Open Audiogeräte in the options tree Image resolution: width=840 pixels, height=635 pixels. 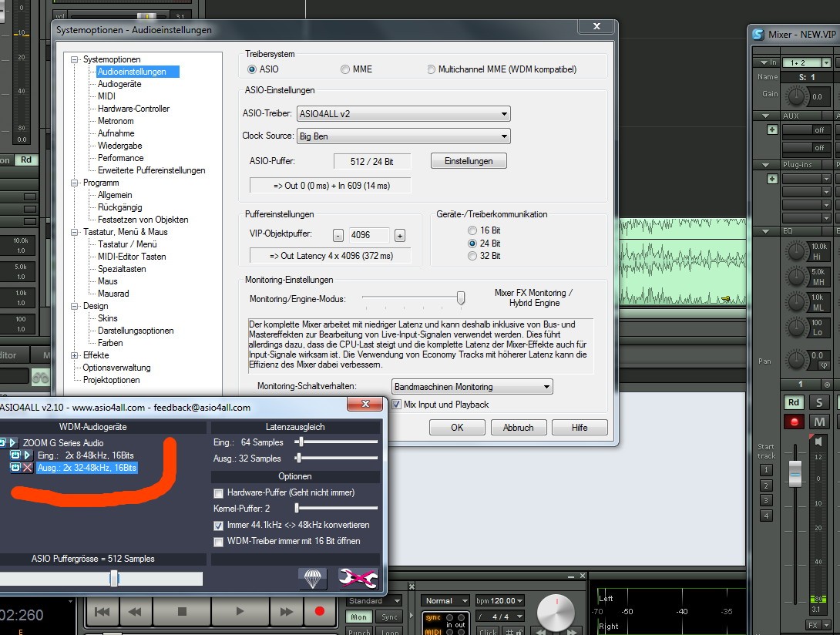click(x=119, y=84)
